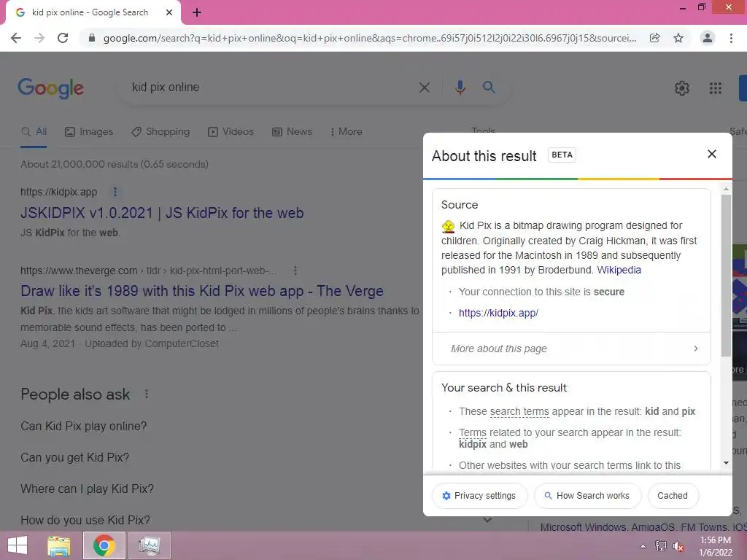
Task: Click the How Search works button
Action: (x=587, y=496)
